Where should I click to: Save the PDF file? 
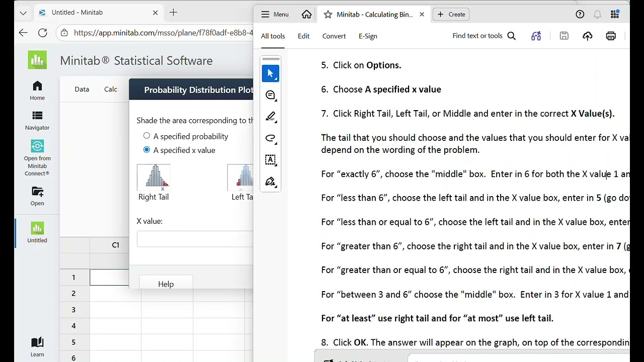click(564, 36)
